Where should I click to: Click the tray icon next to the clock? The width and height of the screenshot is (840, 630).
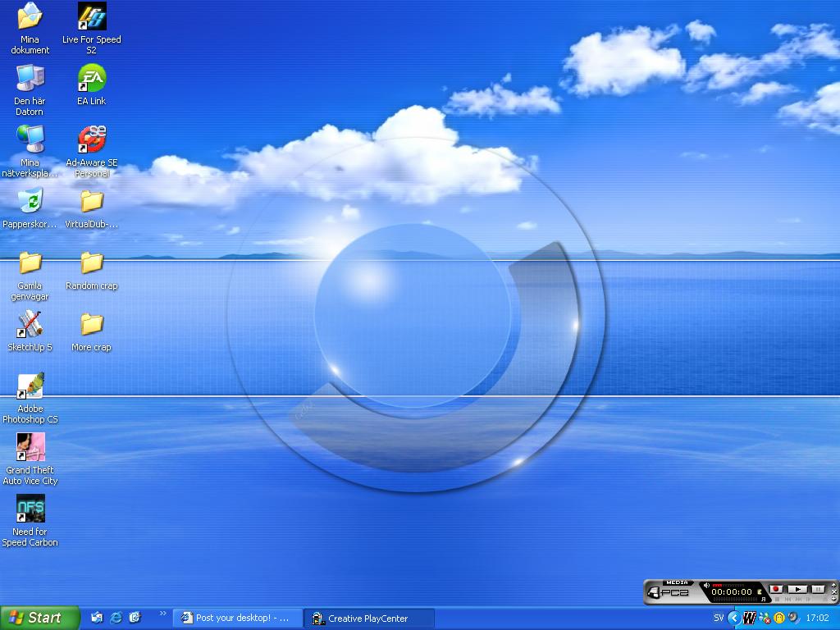coord(793,618)
